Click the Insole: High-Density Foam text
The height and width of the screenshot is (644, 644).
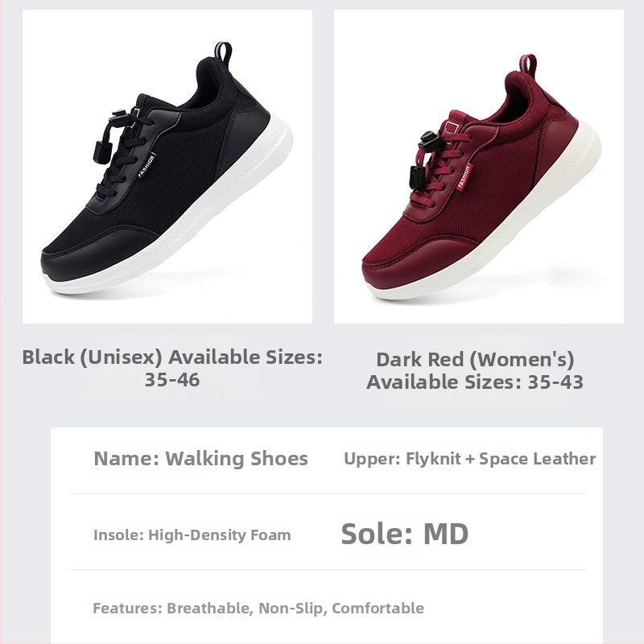click(x=192, y=535)
